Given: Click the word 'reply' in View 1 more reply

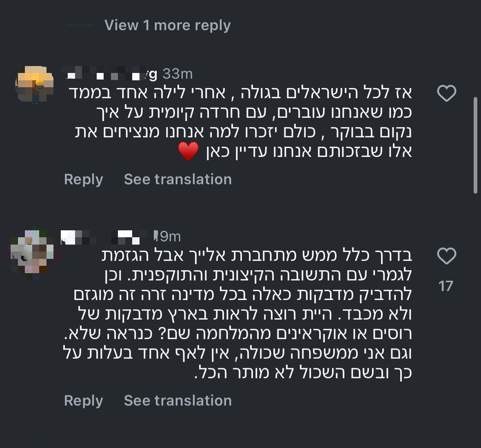Looking at the screenshot, I should (x=213, y=25).
